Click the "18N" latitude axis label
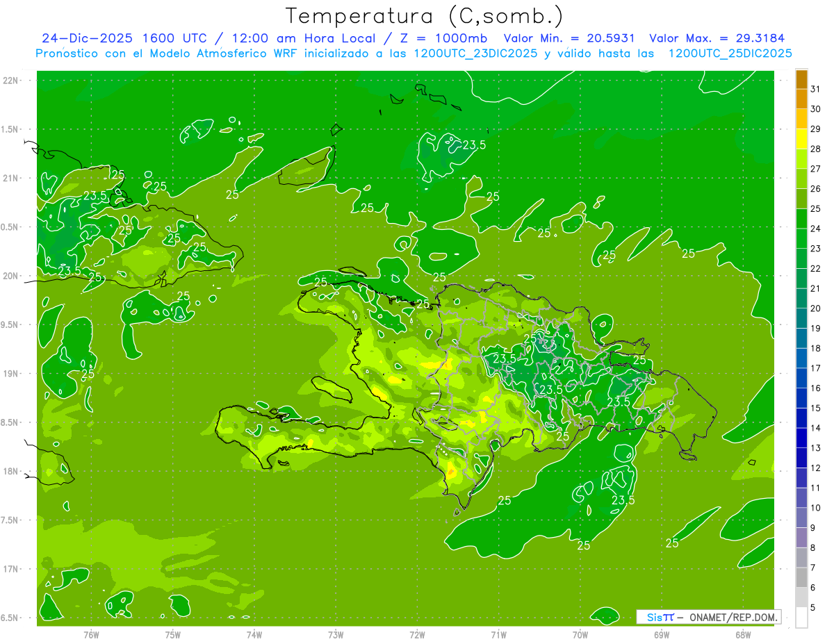This screenshot has height=644, width=834. (x=10, y=471)
